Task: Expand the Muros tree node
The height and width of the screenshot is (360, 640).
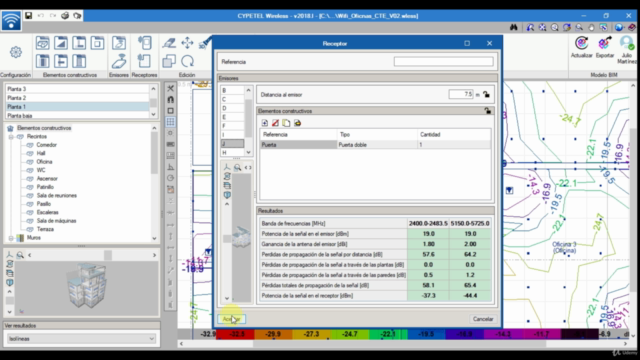Action: (11, 238)
